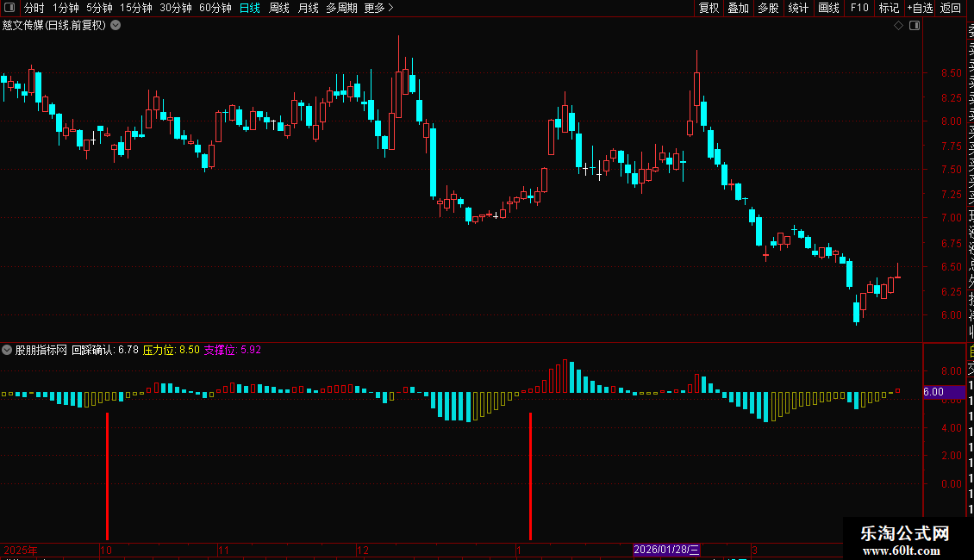
Task: Click the 返回 back button
Action: (951, 8)
